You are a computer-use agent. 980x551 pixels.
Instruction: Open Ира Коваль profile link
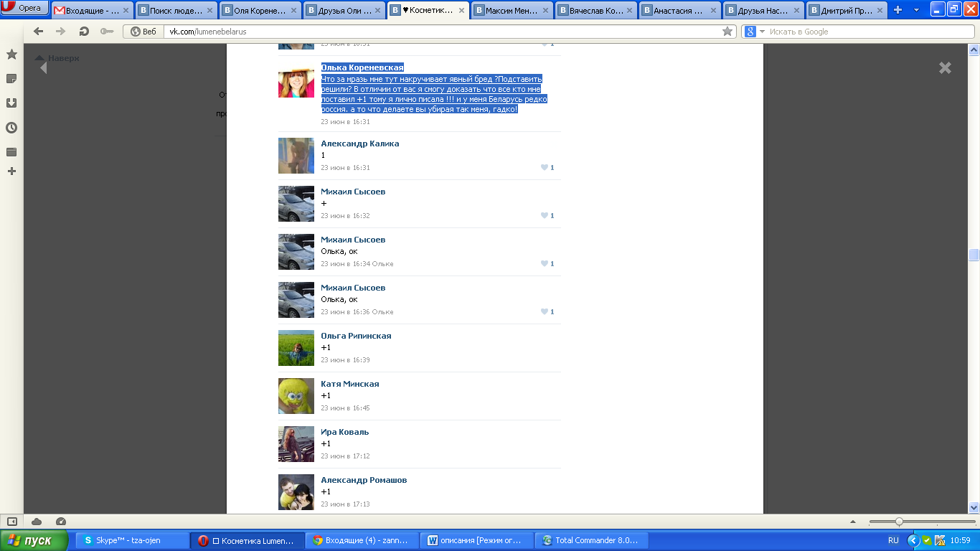coord(345,432)
